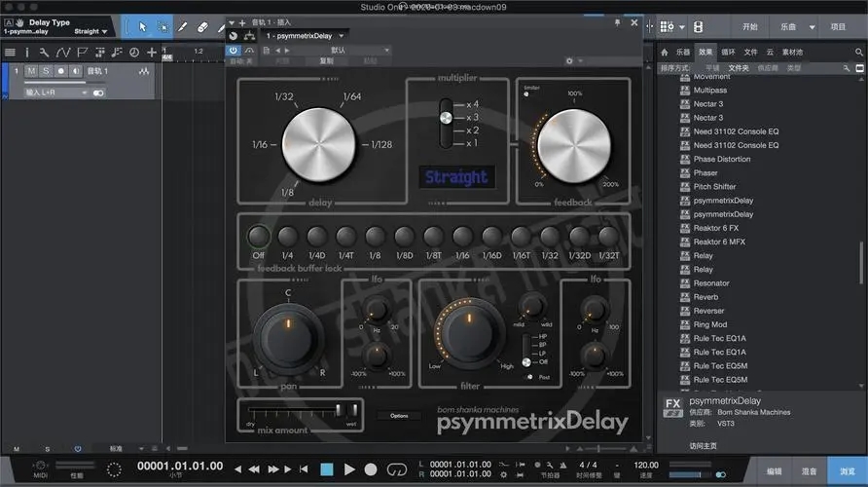Select the Arrow tool in the toolbar

(142, 26)
